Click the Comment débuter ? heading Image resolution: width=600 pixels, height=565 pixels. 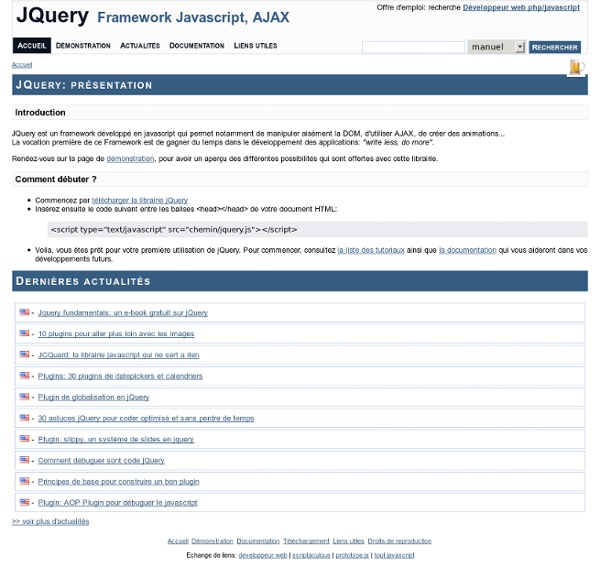tap(56, 179)
